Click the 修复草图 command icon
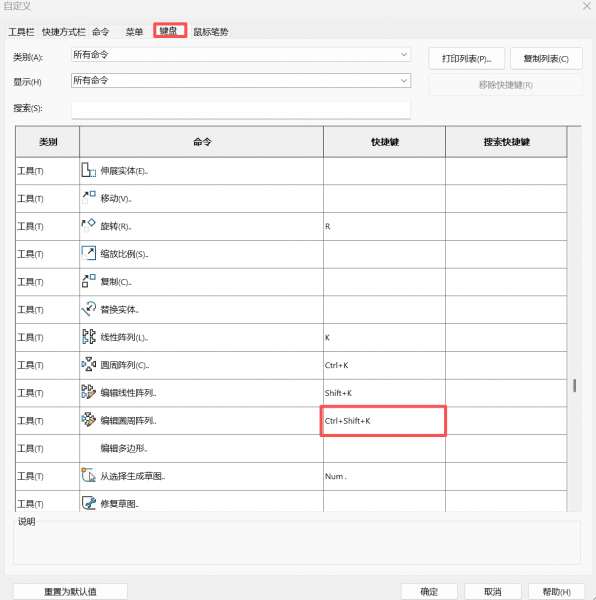Image resolution: width=596 pixels, height=600 pixels. pos(88,503)
